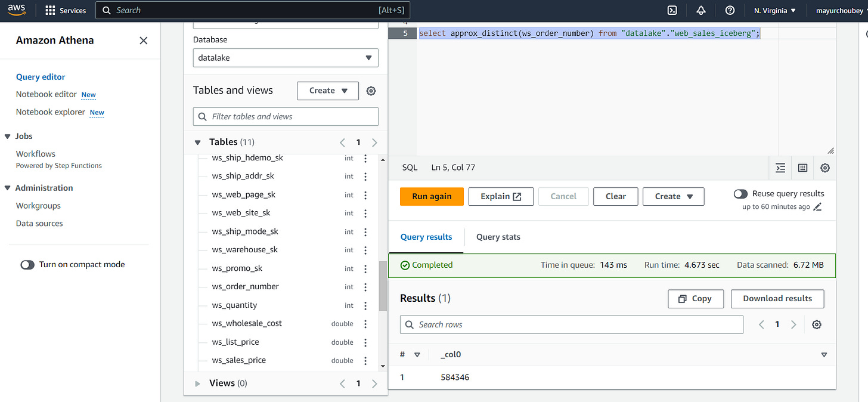Open options menu for ws_sales_price
Screen dimensions: 868x402
[x=365, y=360]
